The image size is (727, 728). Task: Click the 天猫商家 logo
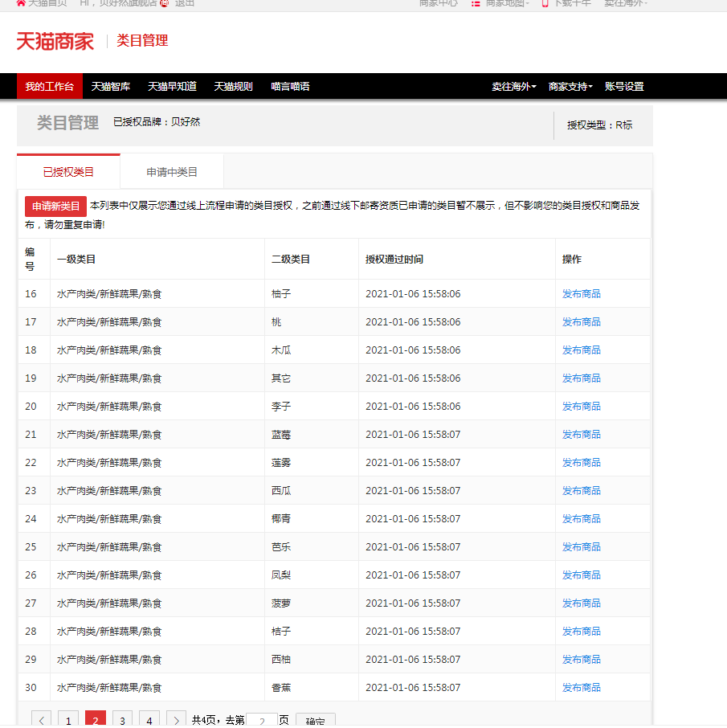pos(55,41)
